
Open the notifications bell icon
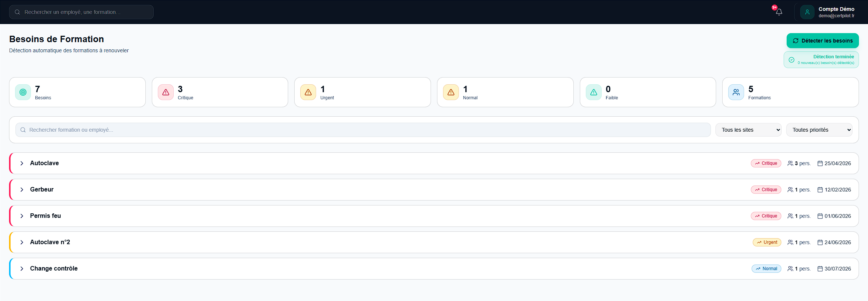click(779, 12)
